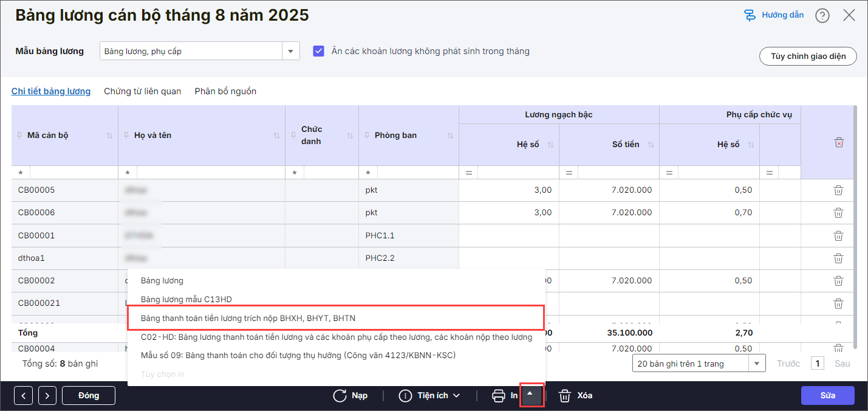868x411 pixels.
Task: Uncheck Ẩn các khoản lương không phát sinh
Action: (x=318, y=51)
